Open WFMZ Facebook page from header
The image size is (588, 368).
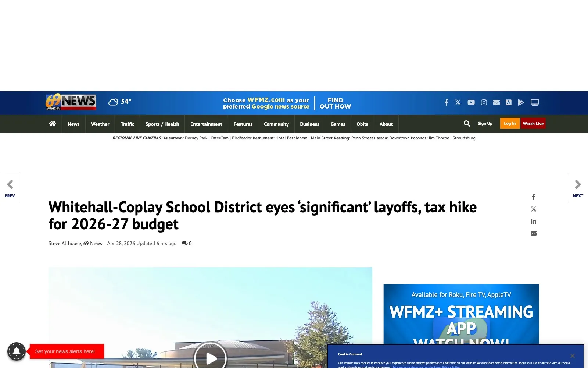[446, 102]
